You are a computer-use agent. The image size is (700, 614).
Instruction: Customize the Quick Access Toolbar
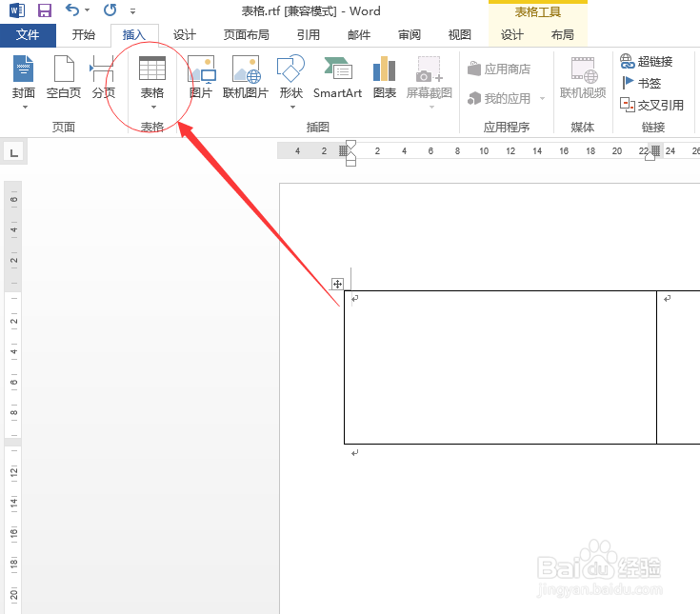[x=132, y=11]
